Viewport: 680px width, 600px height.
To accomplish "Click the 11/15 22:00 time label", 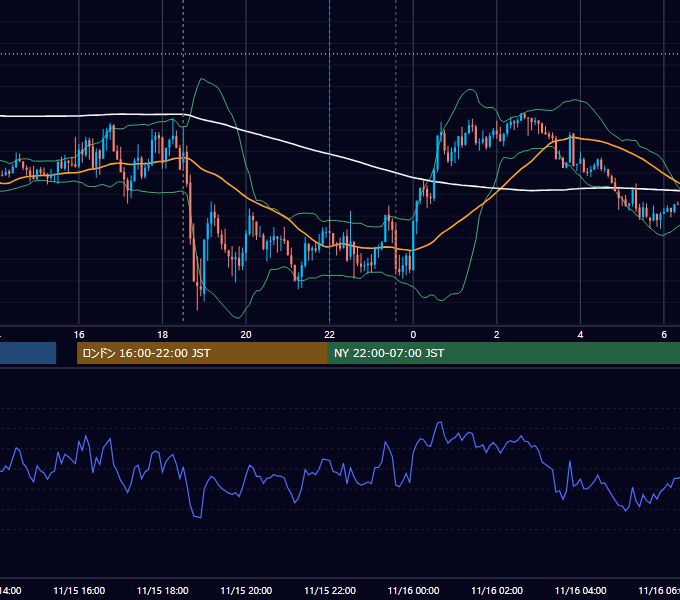I will click(x=330, y=590).
